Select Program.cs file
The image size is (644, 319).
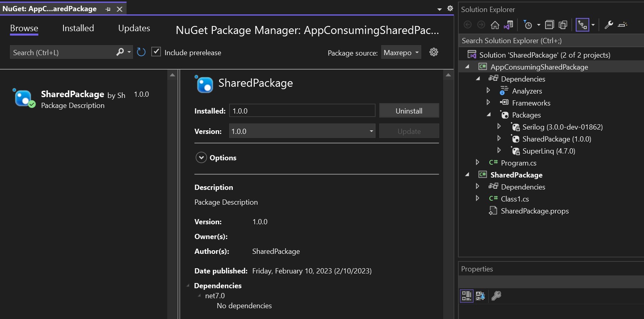(x=519, y=163)
